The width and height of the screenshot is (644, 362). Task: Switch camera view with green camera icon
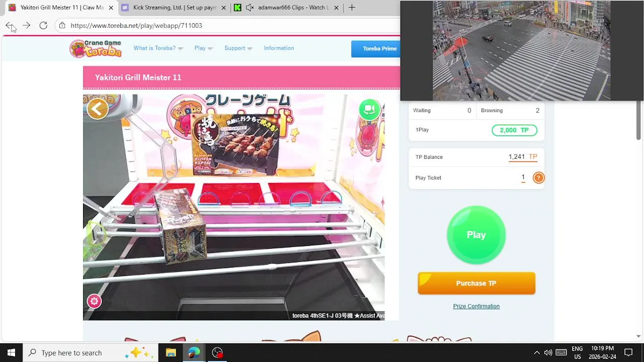369,110
